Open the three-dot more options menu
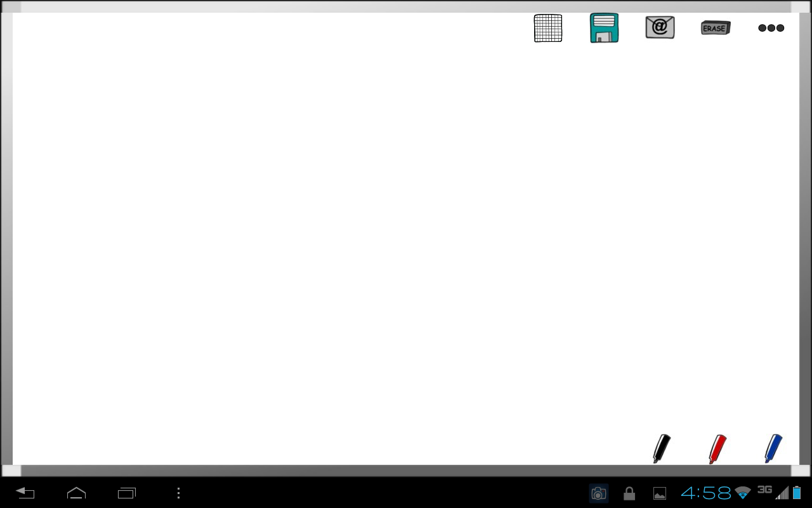812x508 pixels. (x=771, y=28)
